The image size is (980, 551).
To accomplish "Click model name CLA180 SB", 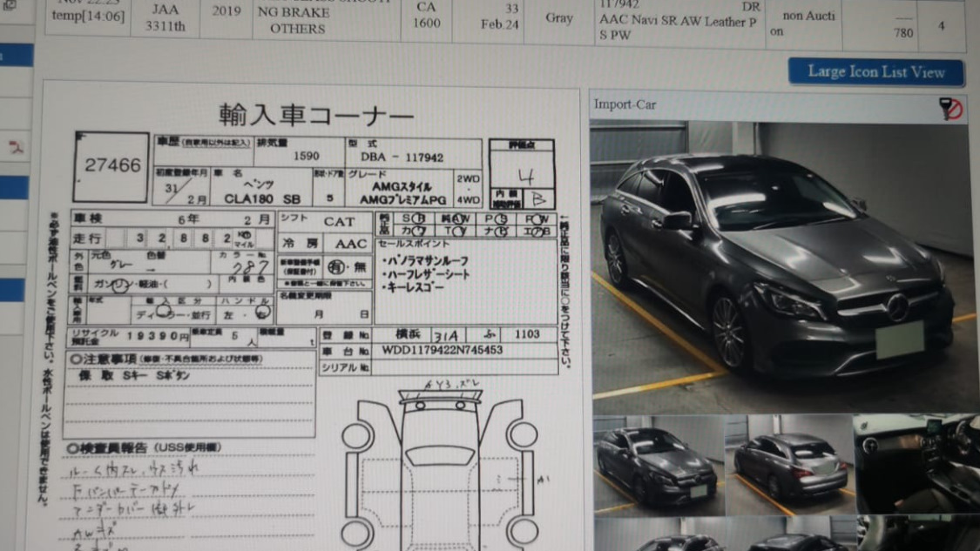I will [262, 199].
